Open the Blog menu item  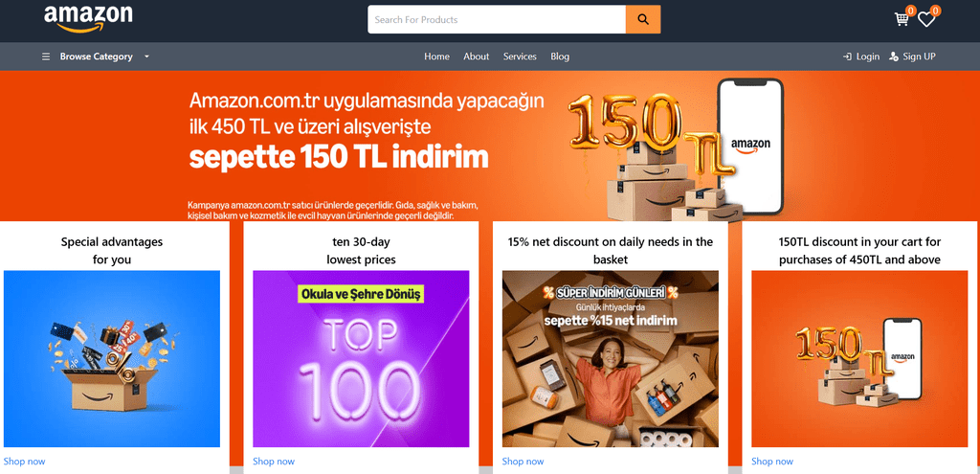(560, 56)
